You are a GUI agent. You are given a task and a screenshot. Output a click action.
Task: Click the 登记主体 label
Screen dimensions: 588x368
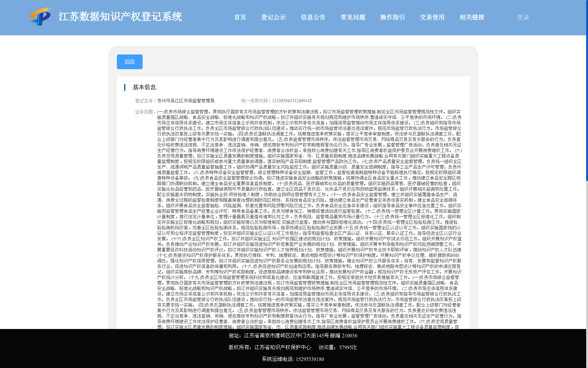pos(146,101)
